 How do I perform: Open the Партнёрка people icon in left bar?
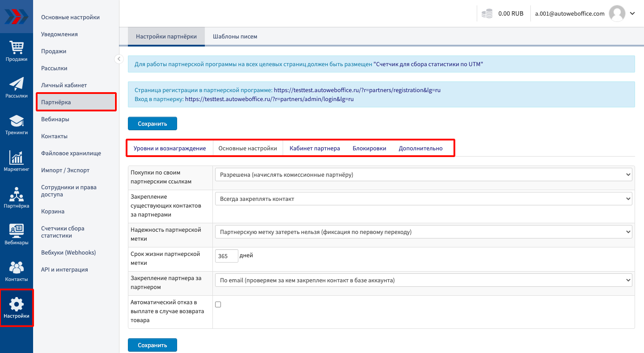pyautogui.click(x=17, y=195)
